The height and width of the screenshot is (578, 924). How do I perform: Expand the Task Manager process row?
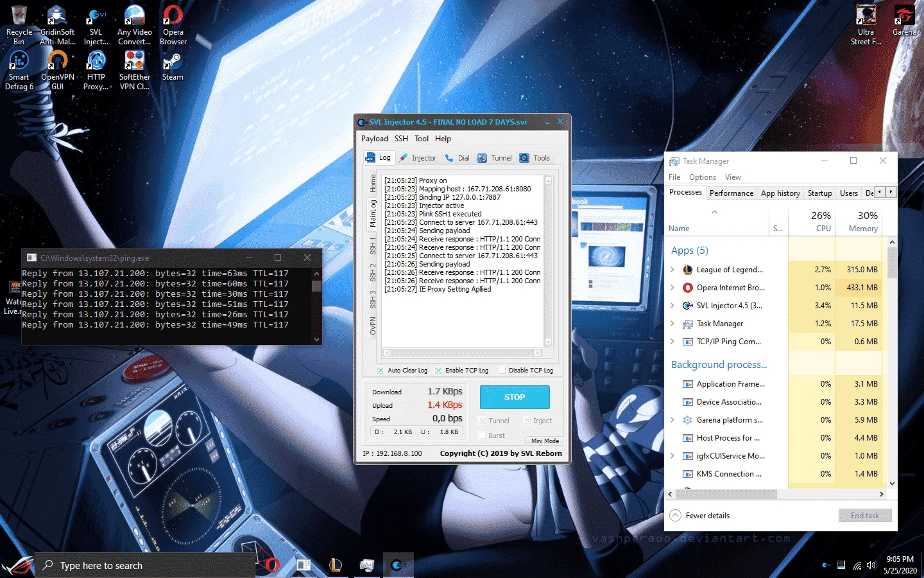pos(672,324)
